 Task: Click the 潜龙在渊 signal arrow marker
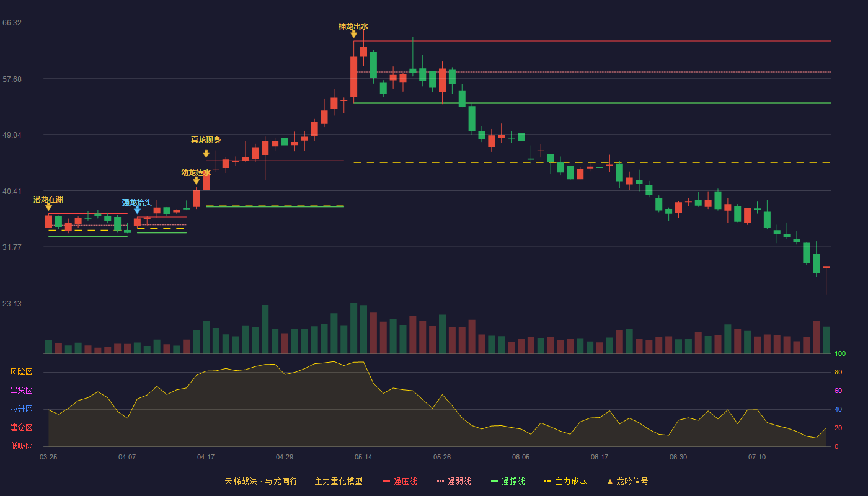click(x=48, y=207)
